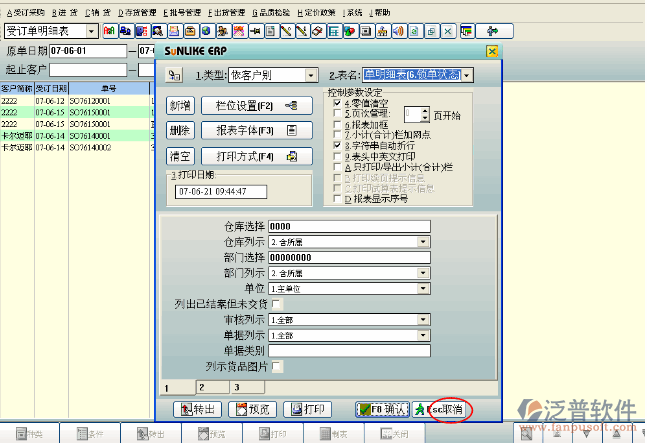
Task: Open the 系统 menu in menu bar
Action: coord(353,11)
